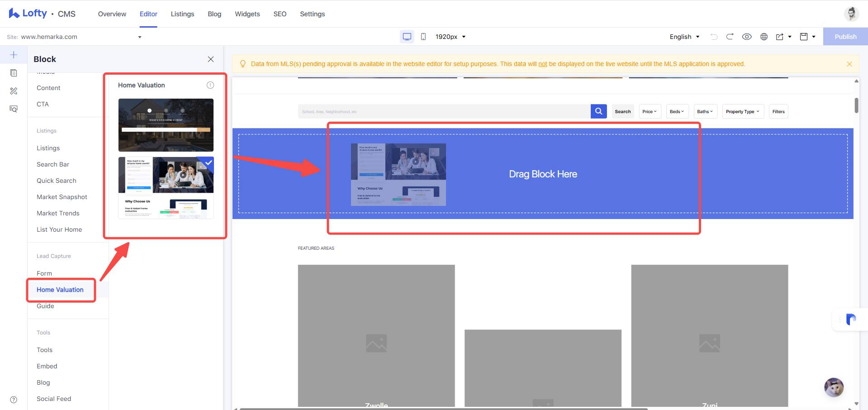Open the English language dropdown
This screenshot has width=868, height=410.
(684, 37)
